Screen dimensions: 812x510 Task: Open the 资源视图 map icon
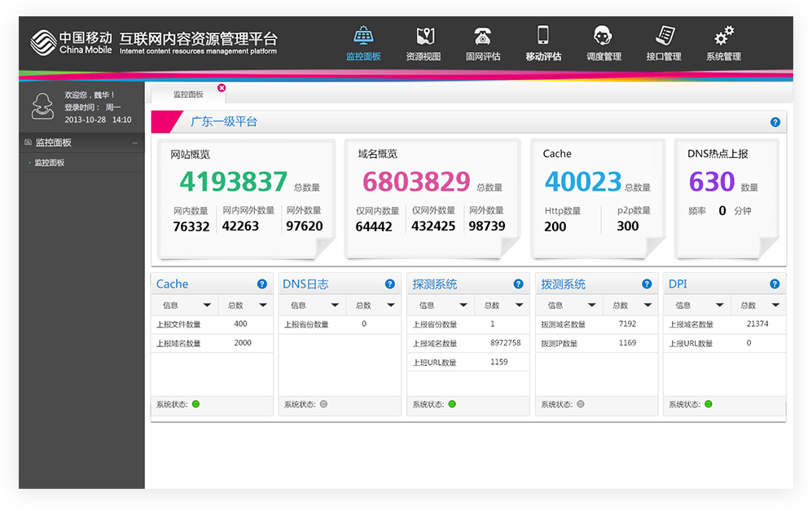point(424,37)
